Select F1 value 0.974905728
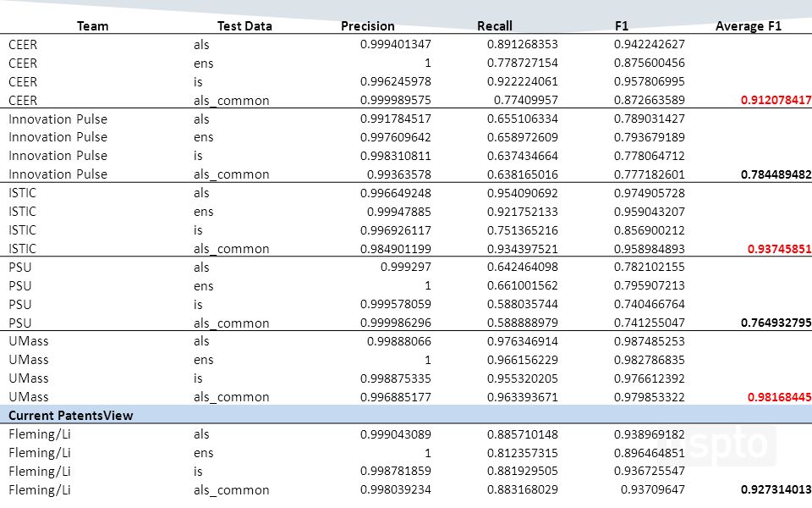This screenshot has height=508, width=812. click(650, 193)
